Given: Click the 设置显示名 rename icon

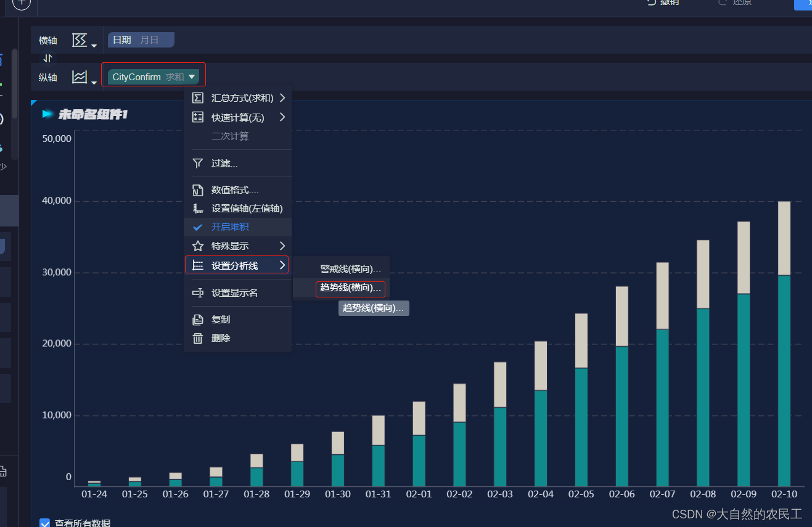Looking at the screenshot, I should click(x=198, y=293).
